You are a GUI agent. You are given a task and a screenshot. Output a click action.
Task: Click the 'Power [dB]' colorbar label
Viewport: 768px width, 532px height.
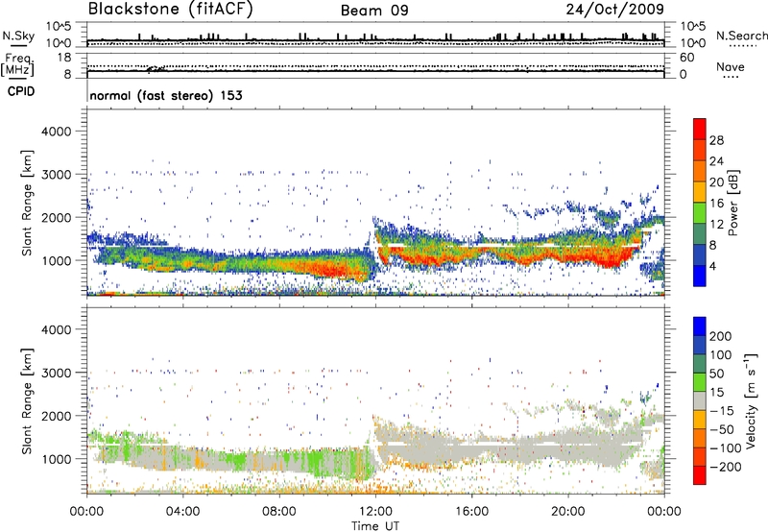coord(733,203)
